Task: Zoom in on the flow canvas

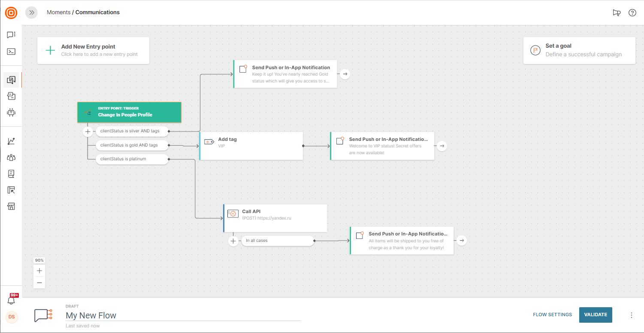Action: click(39, 271)
